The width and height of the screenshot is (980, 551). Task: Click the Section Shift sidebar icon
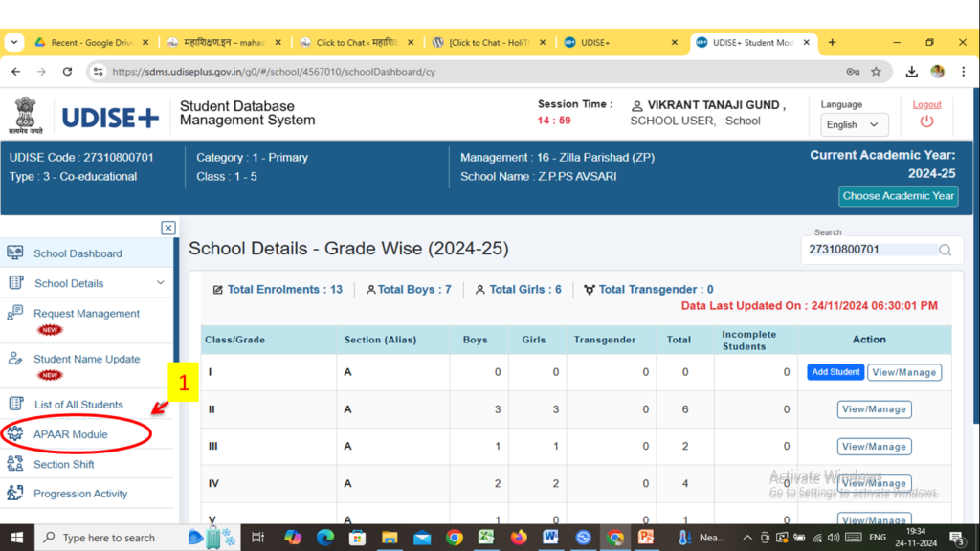15,464
